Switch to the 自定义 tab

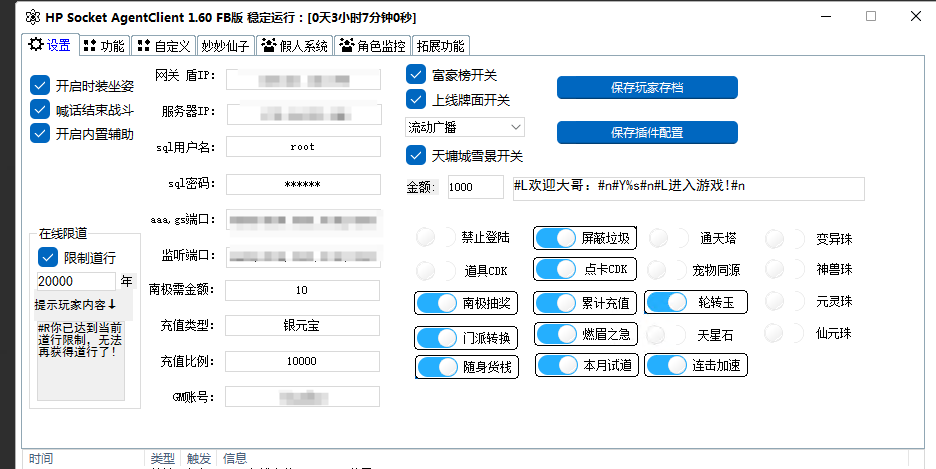pyautogui.click(x=164, y=46)
